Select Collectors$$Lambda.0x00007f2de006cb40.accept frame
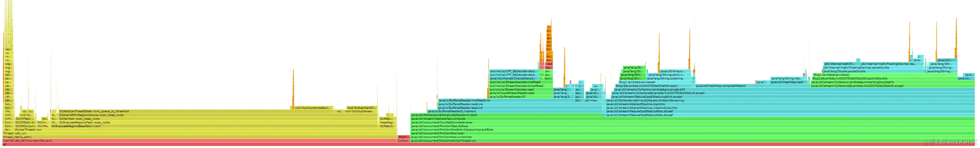This screenshot has height=148, width=980. 893,86
